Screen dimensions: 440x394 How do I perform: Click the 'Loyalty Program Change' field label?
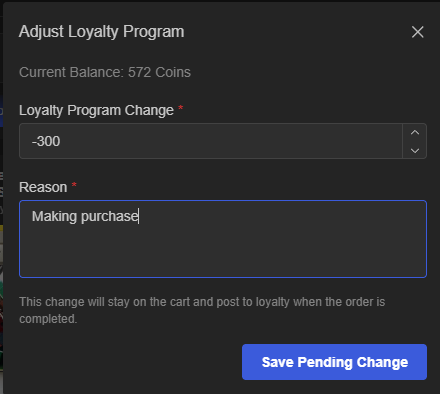click(96, 110)
